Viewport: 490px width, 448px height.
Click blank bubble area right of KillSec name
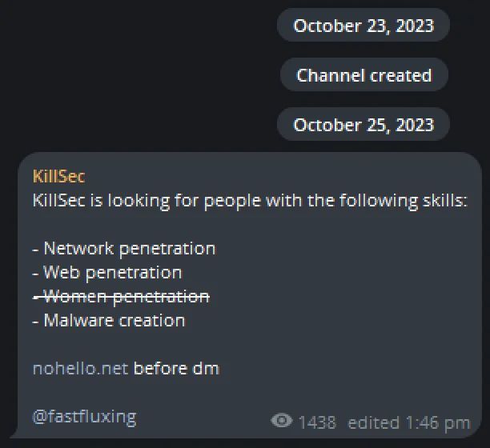tap(280, 177)
